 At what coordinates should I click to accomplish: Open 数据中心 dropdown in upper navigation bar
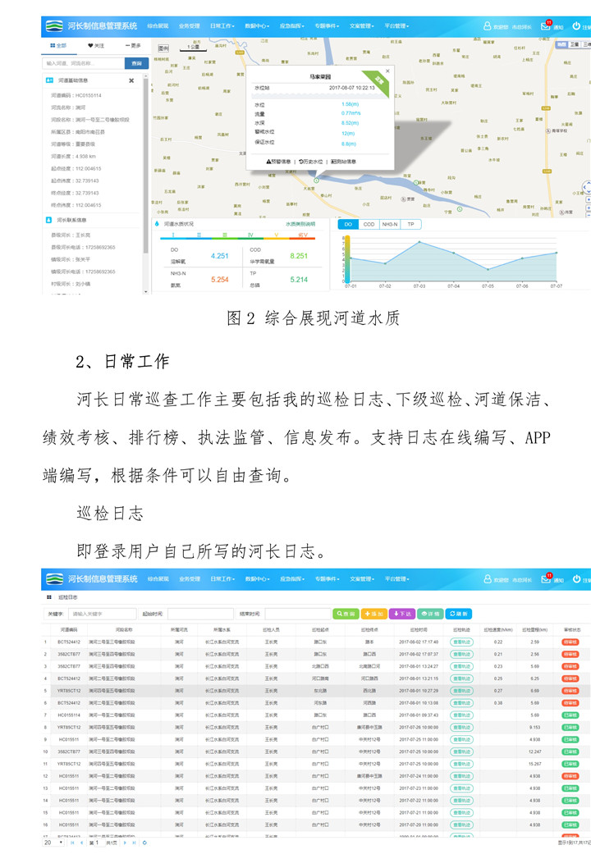tap(257, 26)
